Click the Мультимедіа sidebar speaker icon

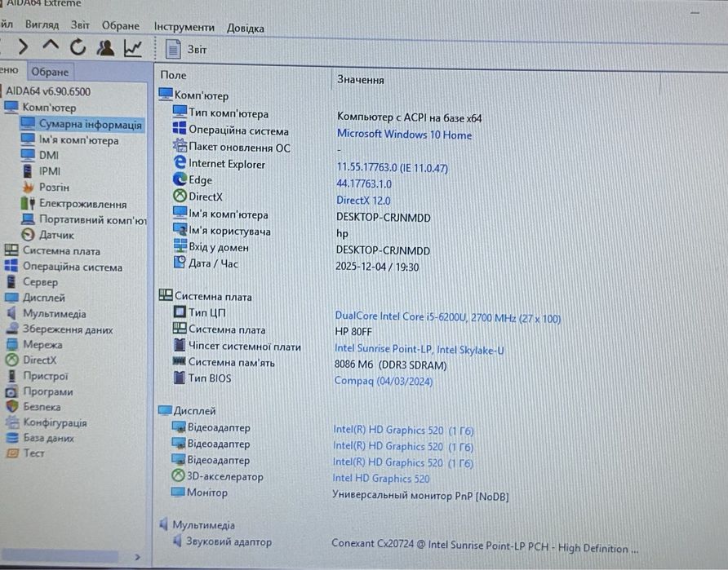11,313
